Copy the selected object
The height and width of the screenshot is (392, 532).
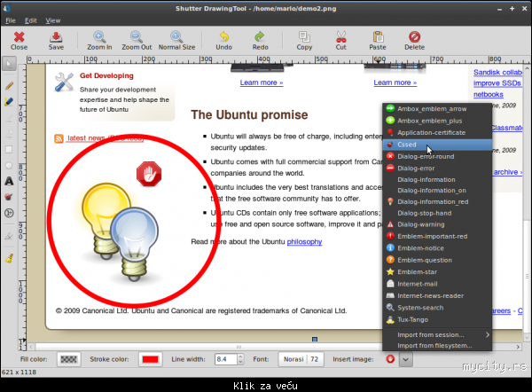[x=304, y=41]
